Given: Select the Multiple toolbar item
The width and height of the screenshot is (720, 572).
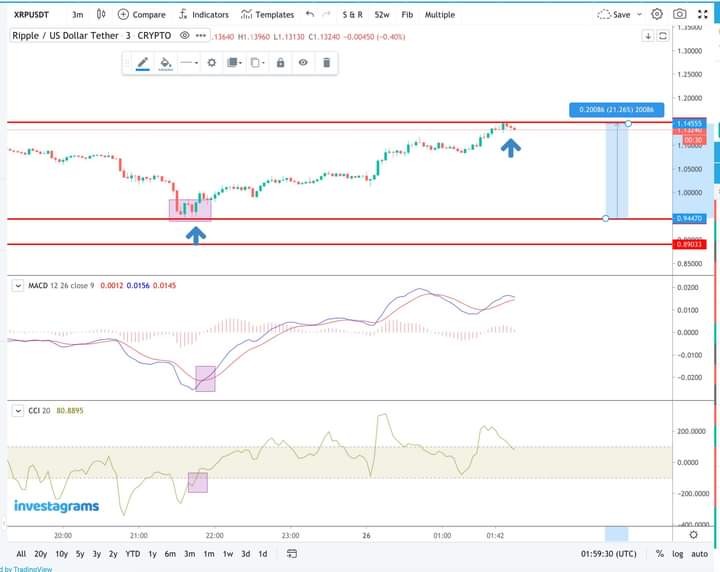Looking at the screenshot, I should [439, 15].
